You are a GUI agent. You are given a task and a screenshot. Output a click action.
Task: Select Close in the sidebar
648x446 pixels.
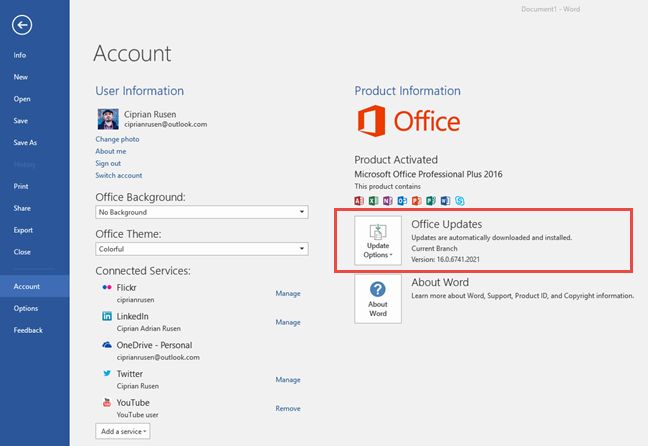pos(22,252)
